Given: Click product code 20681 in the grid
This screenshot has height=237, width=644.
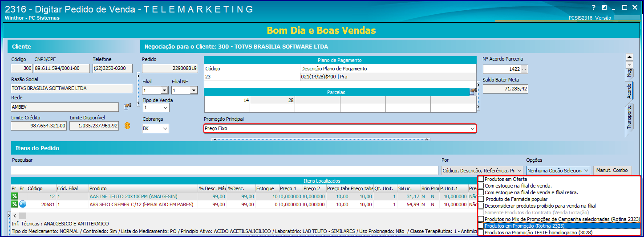Looking at the screenshot, I should 48,204.
